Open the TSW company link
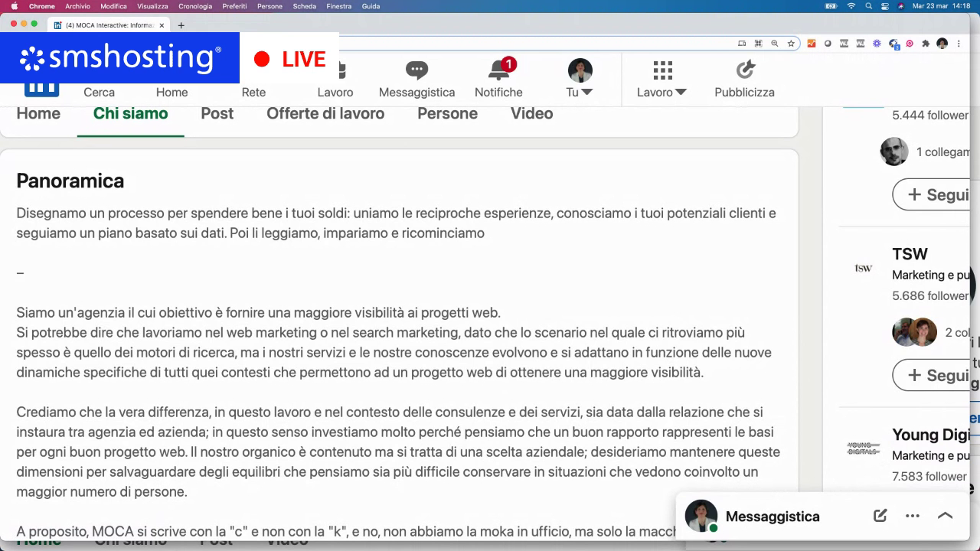The width and height of the screenshot is (980, 551). tap(910, 254)
